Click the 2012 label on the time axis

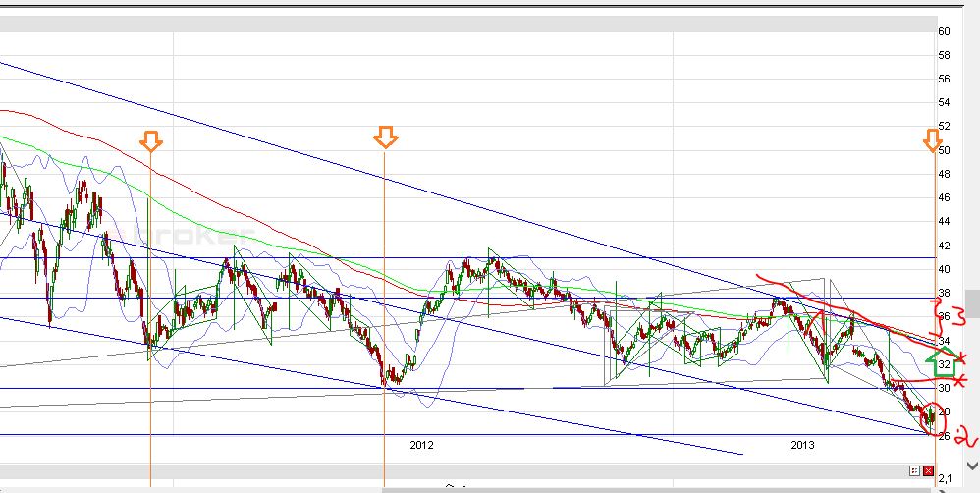421,446
